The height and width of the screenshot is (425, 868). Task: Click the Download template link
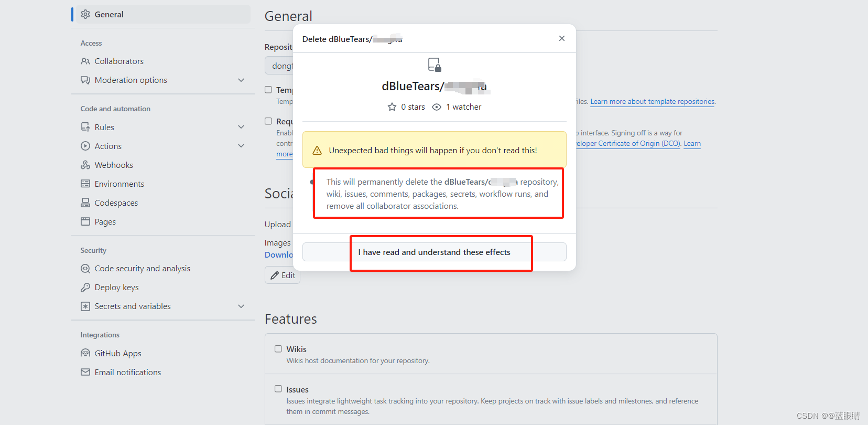(279, 254)
